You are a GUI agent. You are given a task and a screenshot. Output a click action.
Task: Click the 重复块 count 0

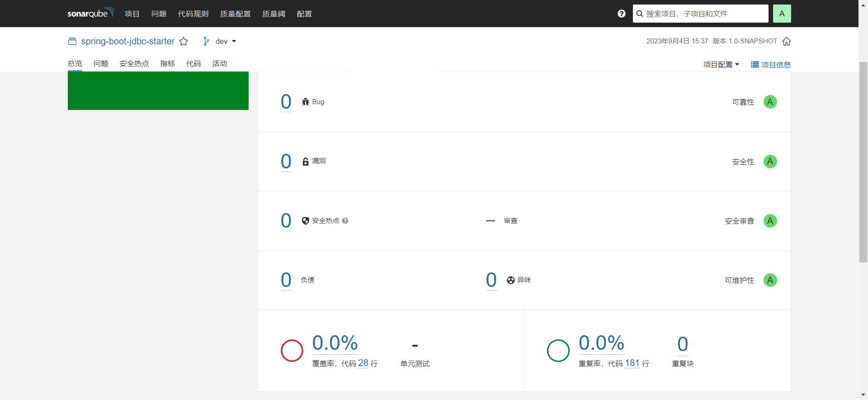point(683,344)
